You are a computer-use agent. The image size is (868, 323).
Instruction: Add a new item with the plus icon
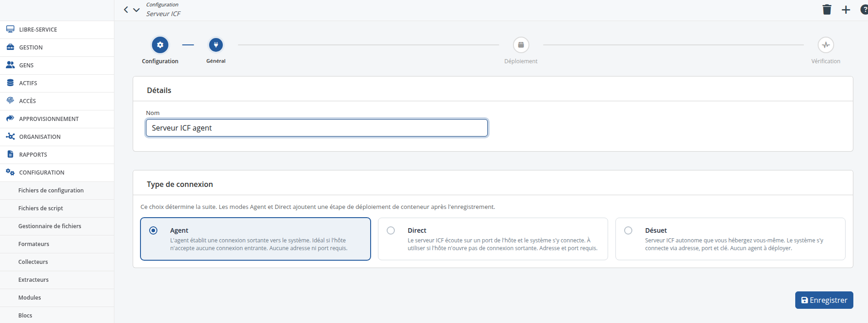846,10
